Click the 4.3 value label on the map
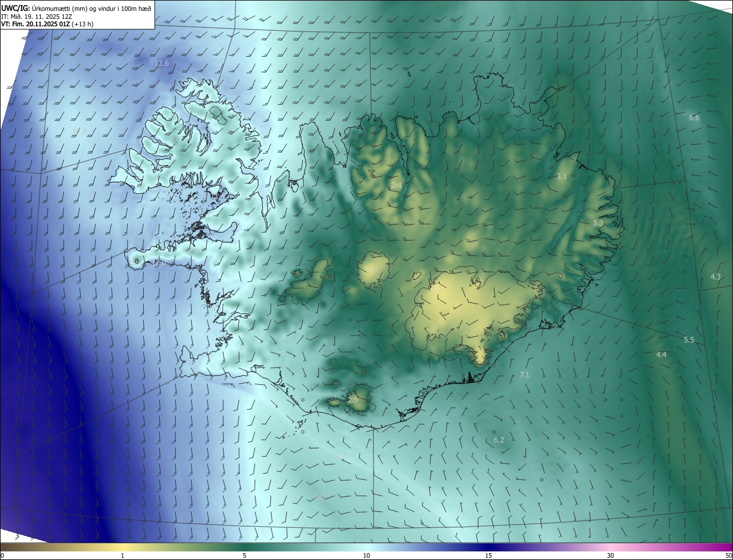 click(716, 277)
